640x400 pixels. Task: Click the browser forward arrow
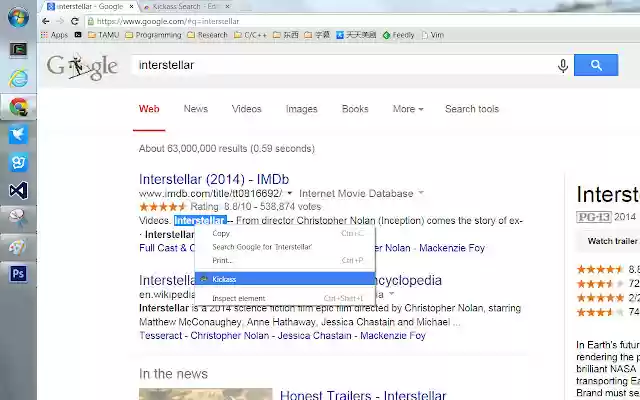pyautogui.click(x=60, y=21)
